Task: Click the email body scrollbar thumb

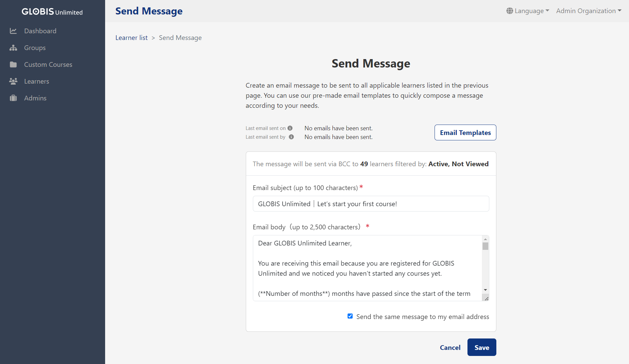Action: [485, 246]
